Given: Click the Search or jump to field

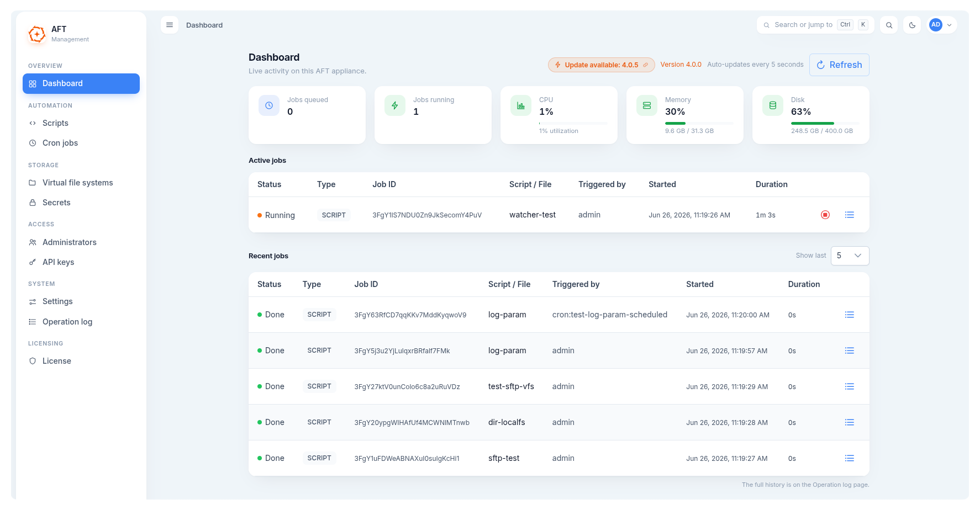Looking at the screenshot, I should coord(815,25).
